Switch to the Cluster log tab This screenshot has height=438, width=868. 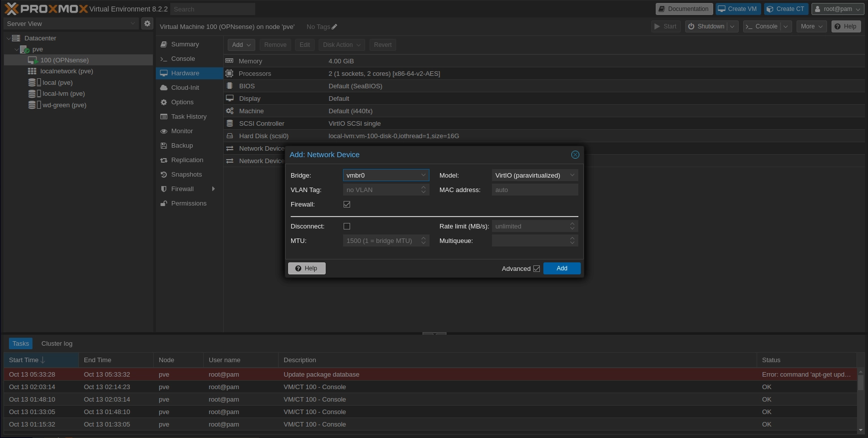[57, 344]
